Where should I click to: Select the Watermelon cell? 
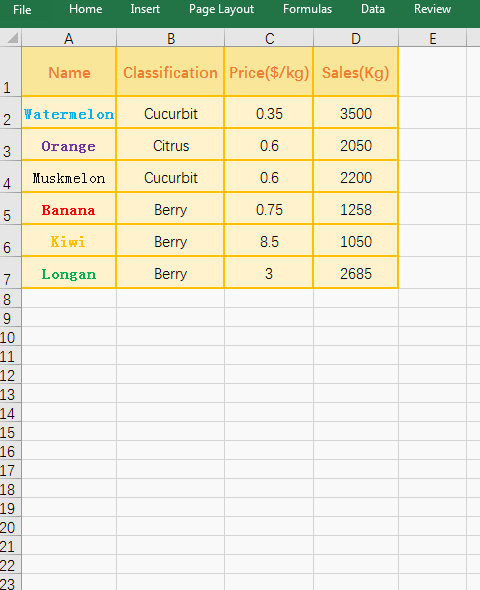pos(69,113)
